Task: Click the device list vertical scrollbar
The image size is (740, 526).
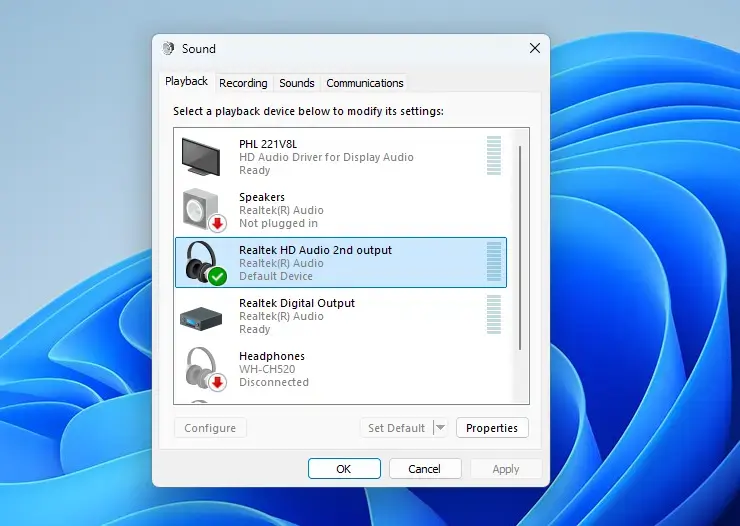Action: [x=520, y=248]
